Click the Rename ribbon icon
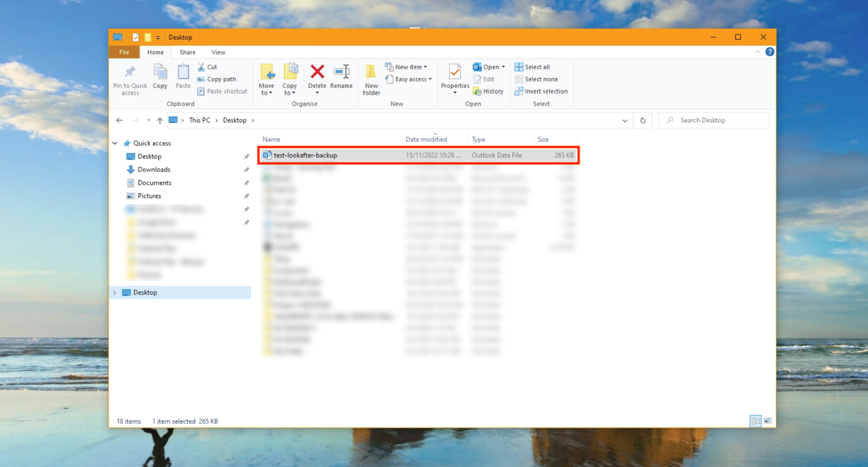 341,72
